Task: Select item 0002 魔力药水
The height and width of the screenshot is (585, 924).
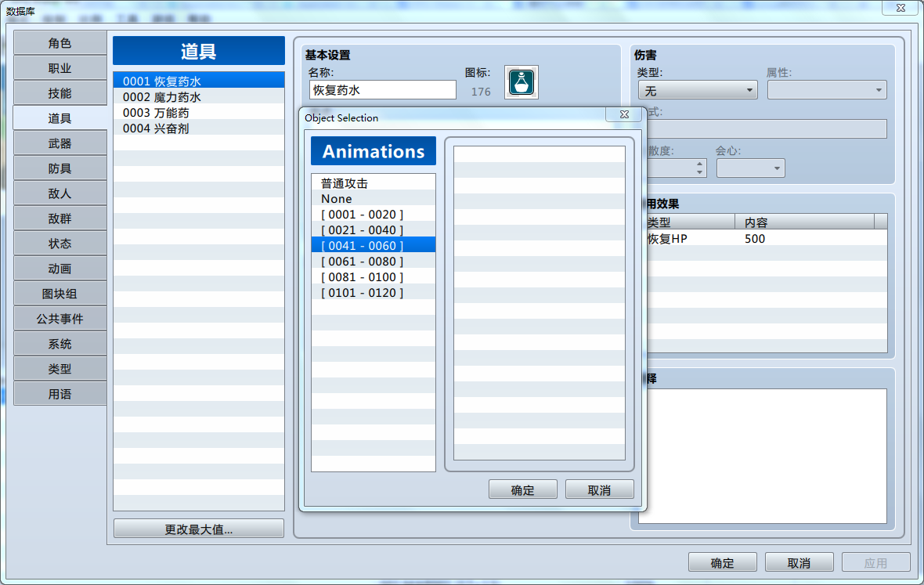Action: (x=199, y=96)
